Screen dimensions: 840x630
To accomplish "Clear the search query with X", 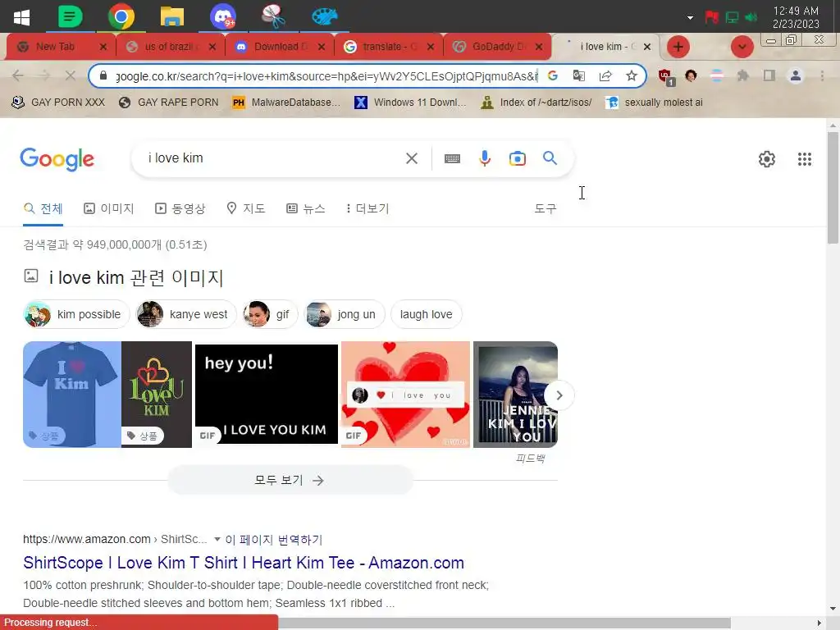I will pyautogui.click(x=412, y=158).
